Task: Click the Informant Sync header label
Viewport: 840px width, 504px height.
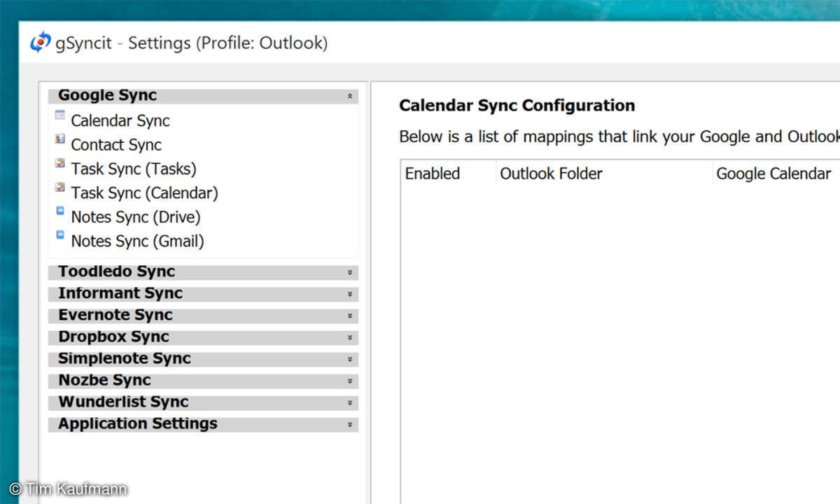Action: 120,293
